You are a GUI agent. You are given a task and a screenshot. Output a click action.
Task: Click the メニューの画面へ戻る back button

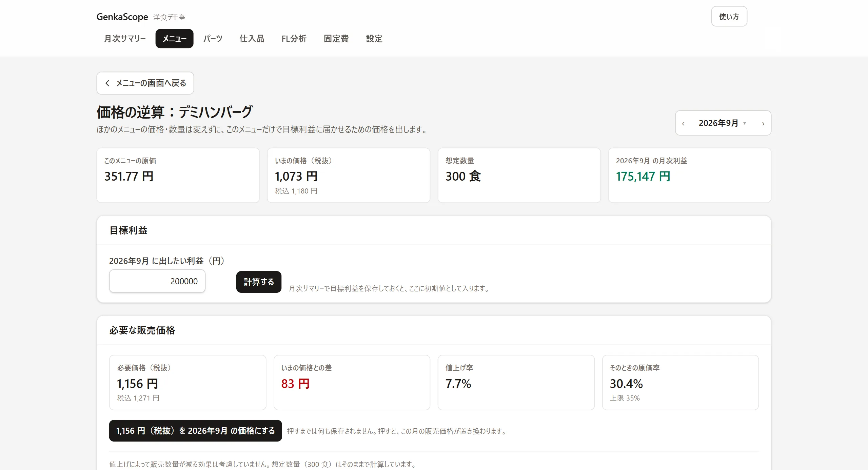pos(145,83)
